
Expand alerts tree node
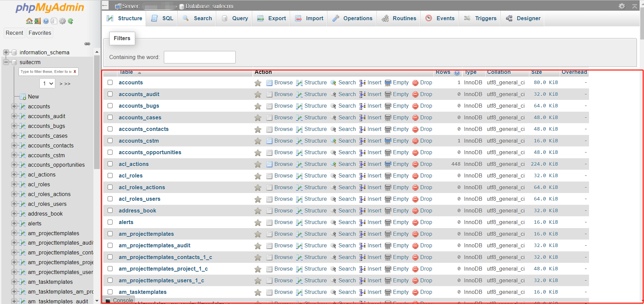pos(14,223)
